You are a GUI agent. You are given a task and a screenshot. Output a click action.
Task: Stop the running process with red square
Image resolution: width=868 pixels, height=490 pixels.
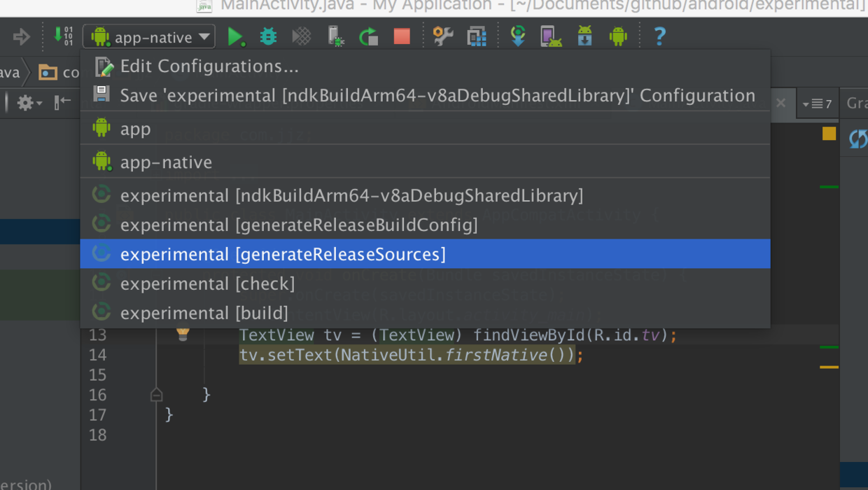point(402,36)
